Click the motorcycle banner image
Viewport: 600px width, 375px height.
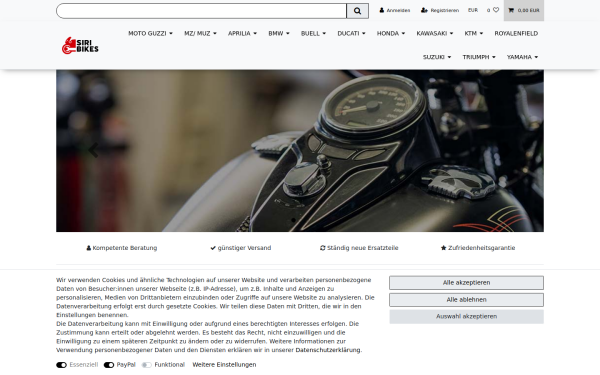(300, 151)
